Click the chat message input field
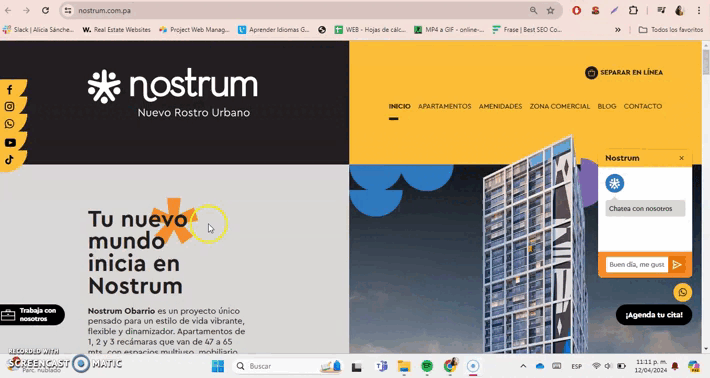The height and width of the screenshot is (378, 710). pos(637,264)
